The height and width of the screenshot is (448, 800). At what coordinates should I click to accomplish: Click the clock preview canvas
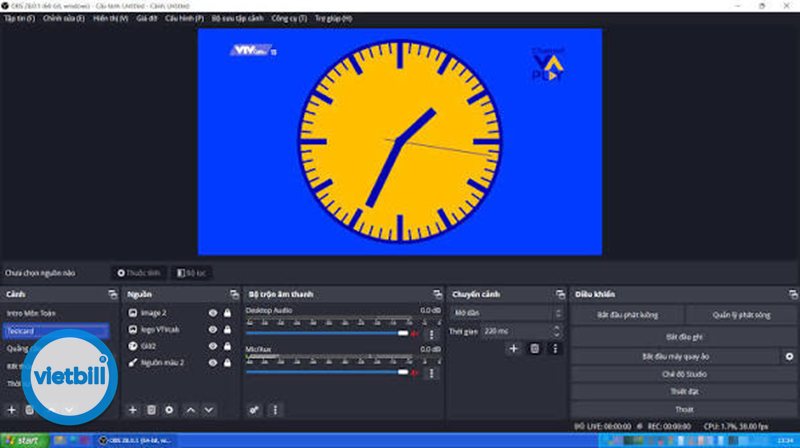tap(400, 141)
